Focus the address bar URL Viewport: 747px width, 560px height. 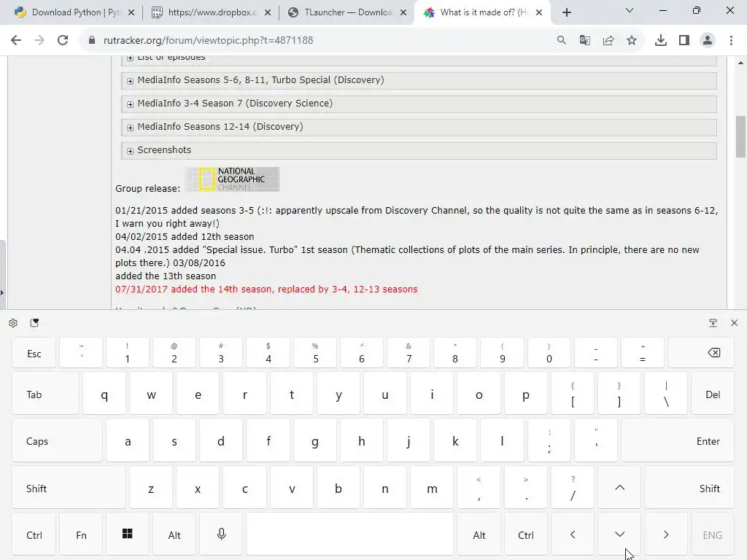click(x=208, y=41)
